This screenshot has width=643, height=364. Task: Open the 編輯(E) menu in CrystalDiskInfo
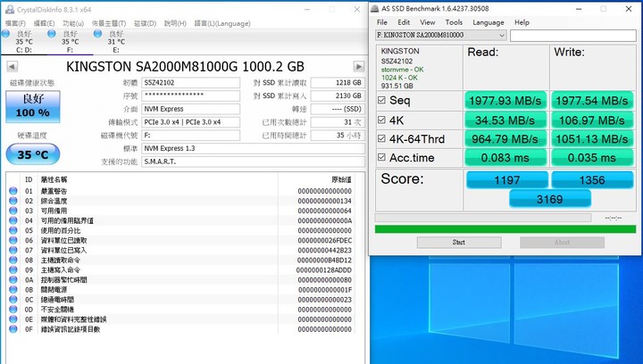[x=44, y=23]
